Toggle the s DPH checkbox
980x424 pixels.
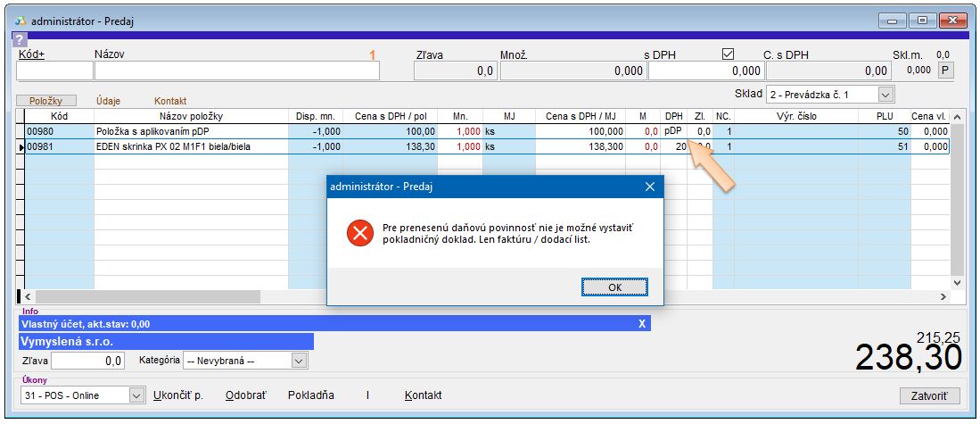(728, 54)
